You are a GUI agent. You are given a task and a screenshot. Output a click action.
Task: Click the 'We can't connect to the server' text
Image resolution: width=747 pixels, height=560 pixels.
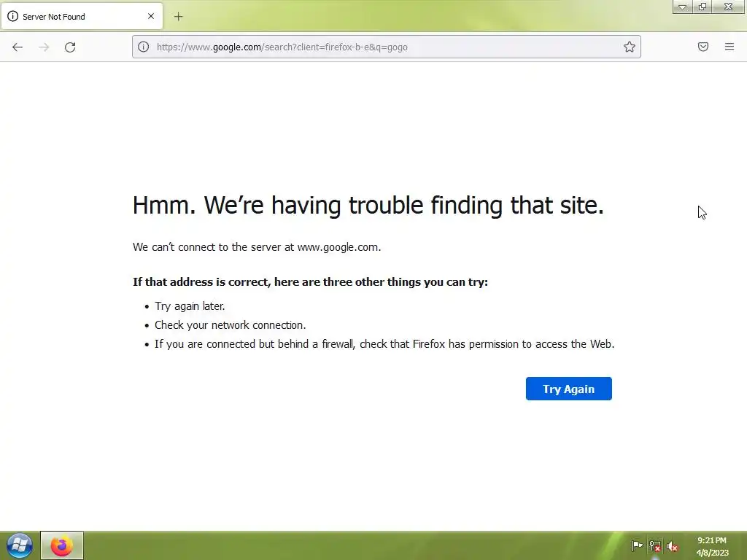click(x=257, y=247)
